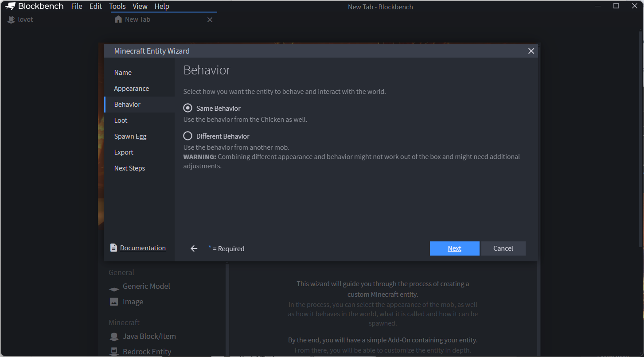Go back with the left arrow icon
644x357 pixels.
click(x=194, y=248)
